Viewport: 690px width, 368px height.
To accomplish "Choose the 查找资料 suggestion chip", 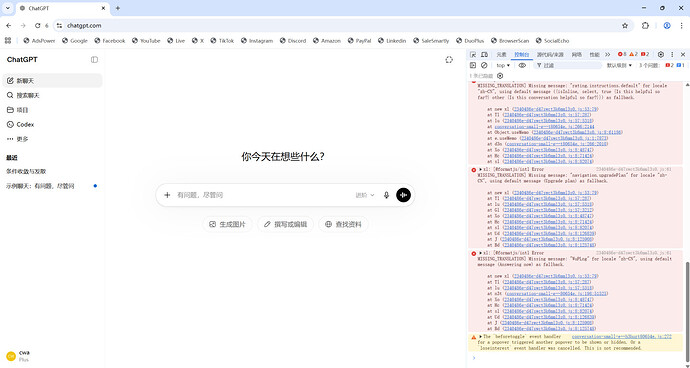I will tap(343, 224).
